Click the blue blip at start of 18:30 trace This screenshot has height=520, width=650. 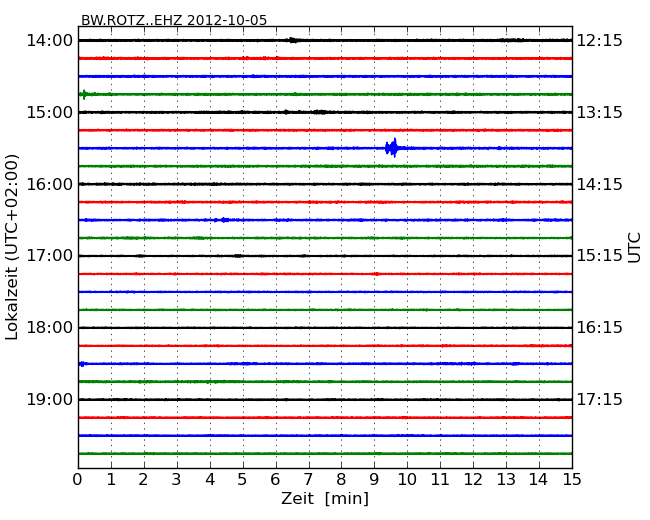point(82,364)
